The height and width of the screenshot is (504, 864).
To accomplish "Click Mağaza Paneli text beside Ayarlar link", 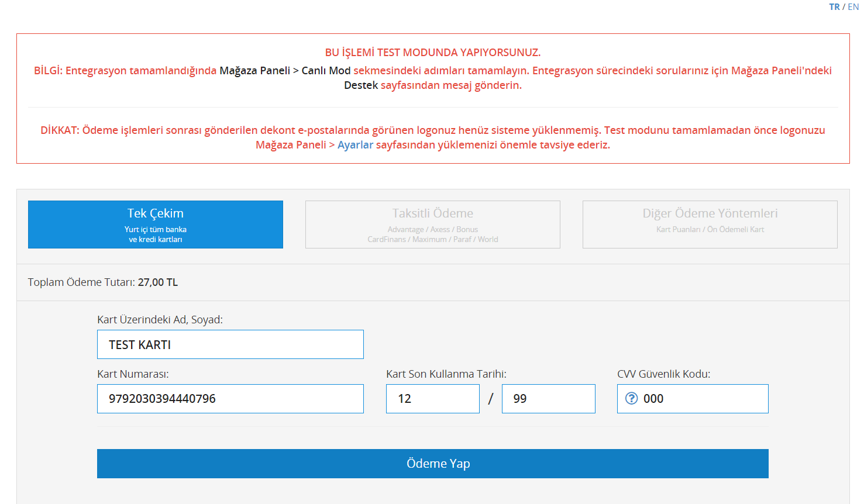I will (291, 144).
